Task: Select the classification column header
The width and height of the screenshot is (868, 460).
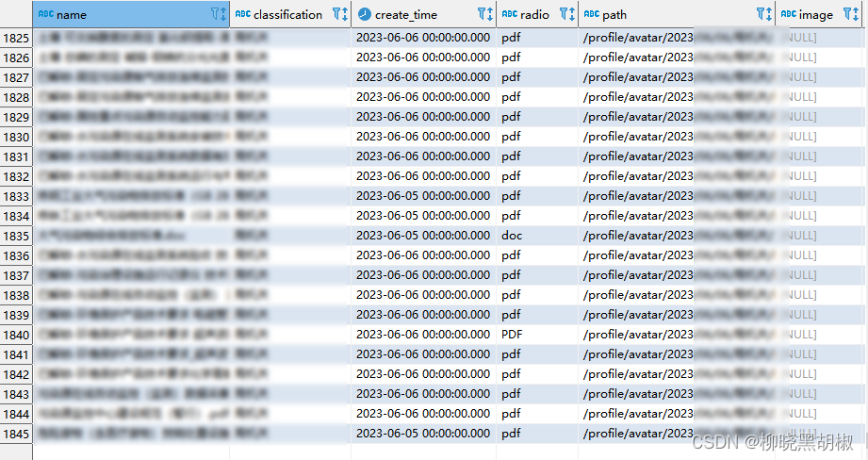Action: tap(290, 14)
